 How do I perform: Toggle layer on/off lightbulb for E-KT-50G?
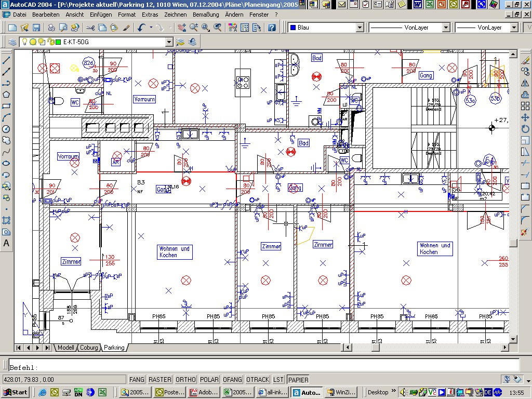point(24,42)
